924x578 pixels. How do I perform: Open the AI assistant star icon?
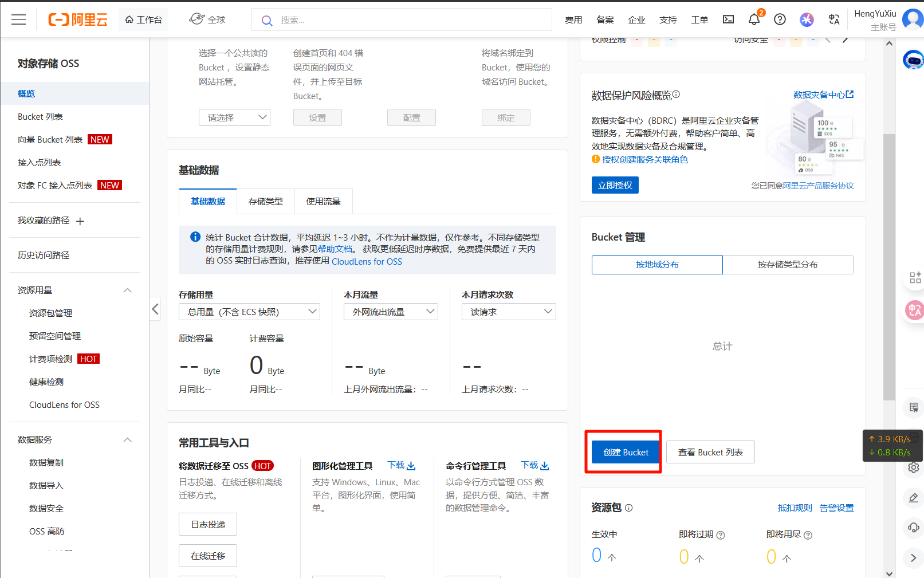[x=807, y=19]
